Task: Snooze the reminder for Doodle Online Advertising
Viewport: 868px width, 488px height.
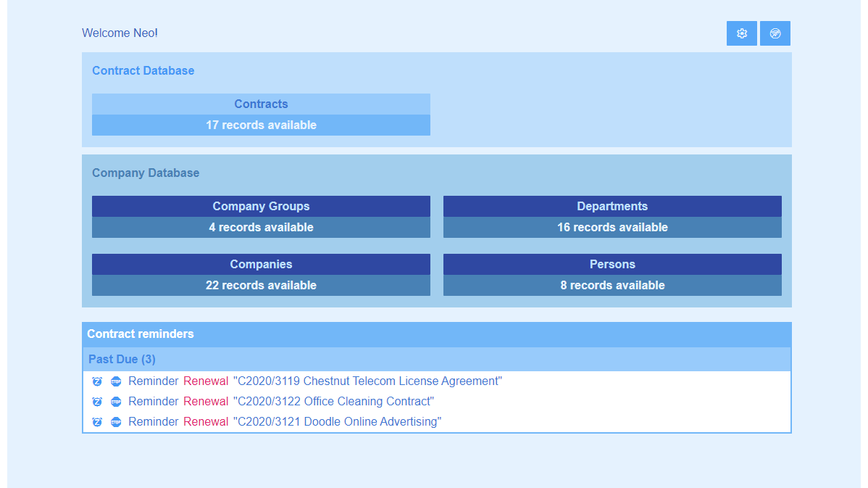Action: (x=97, y=421)
